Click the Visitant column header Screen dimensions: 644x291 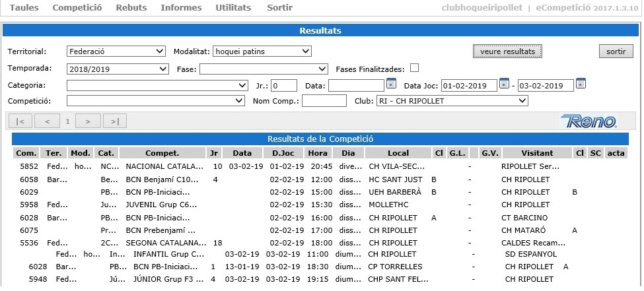tap(537, 153)
